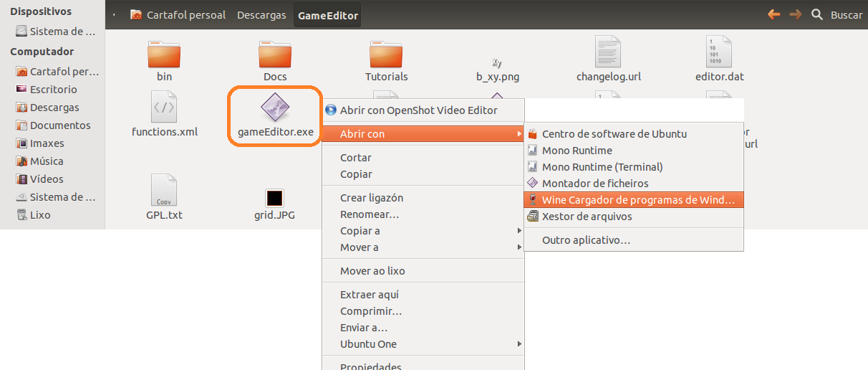Go forward with the right arrow

coord(795,14)
